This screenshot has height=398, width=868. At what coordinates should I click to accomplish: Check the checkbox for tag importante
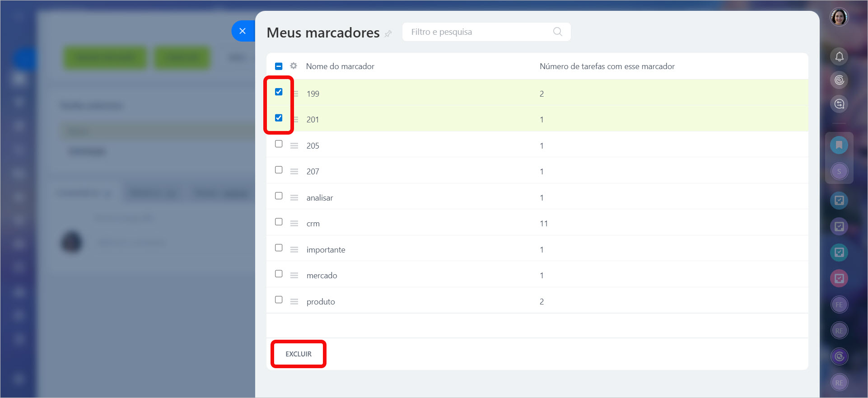279,248
